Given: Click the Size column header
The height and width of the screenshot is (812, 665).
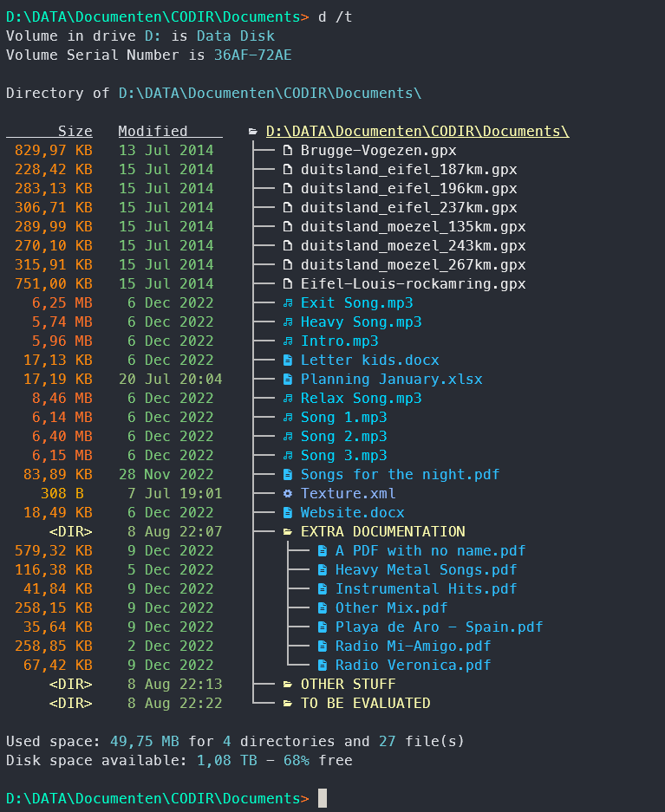Looking at the screenshot, I should click(x=75, y=132).
